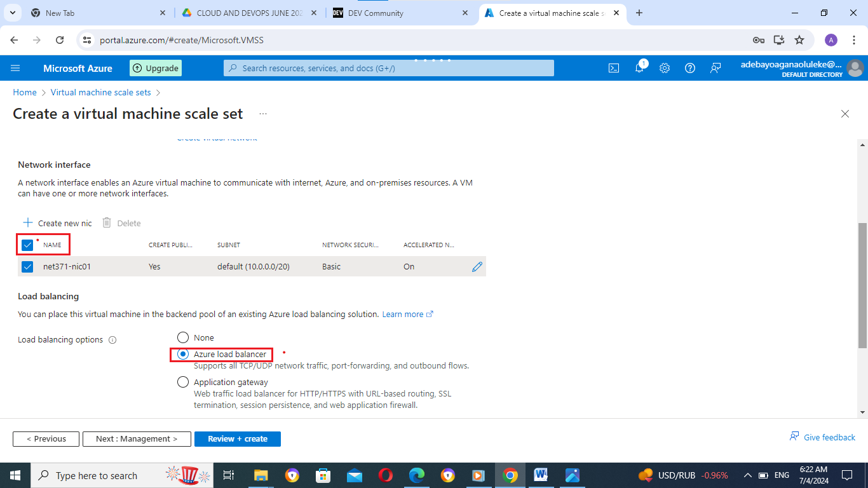Image resolution: width=868 pixels, height=488 pixels.
Task: Open Microsoft Store from the taskbar
Action: pyautogui.click(x=323, y=475)
